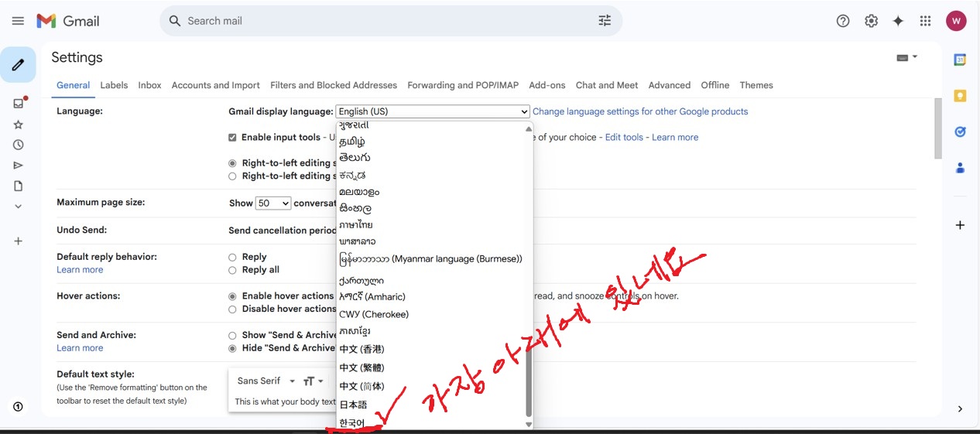Image resolution: width=980 pixels, height=434 pixels.
Task: Open Starred icon in sidebar
Action: tap(19, 125)
